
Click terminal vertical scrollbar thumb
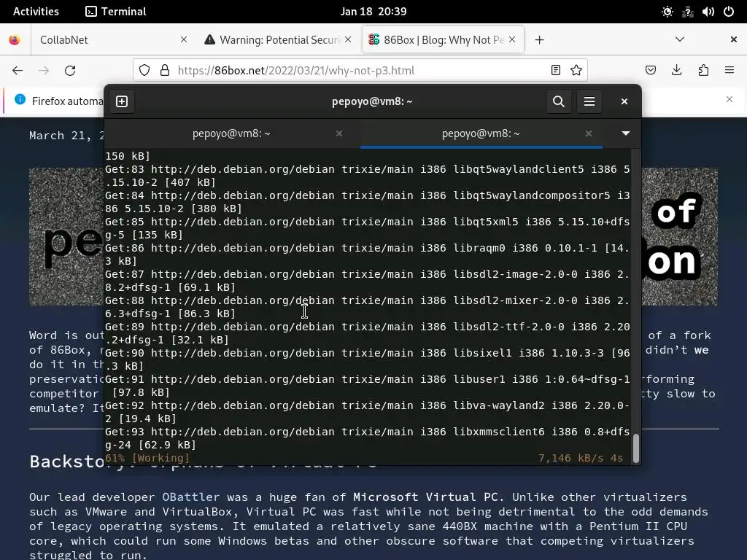(635, 447)
